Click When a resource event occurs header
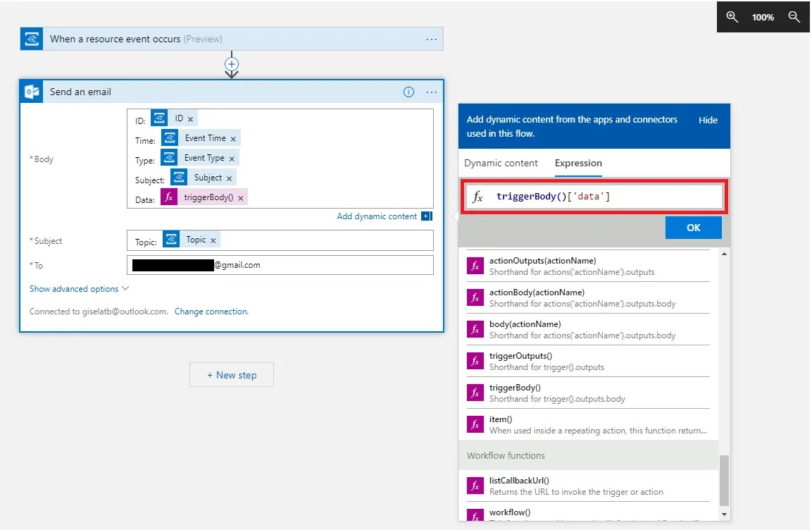The image size is (812, 530). (232, 39)
